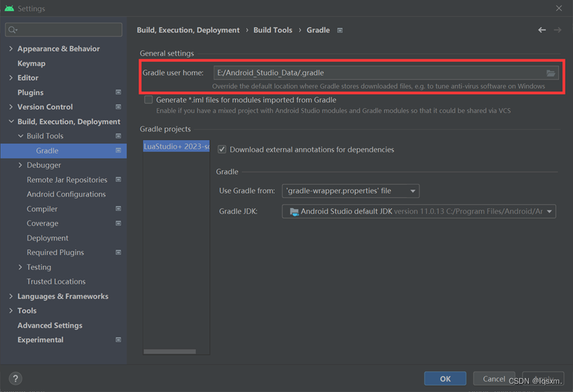Click the forward arrow in settings header
573x392 pixels.
[558, 30]
